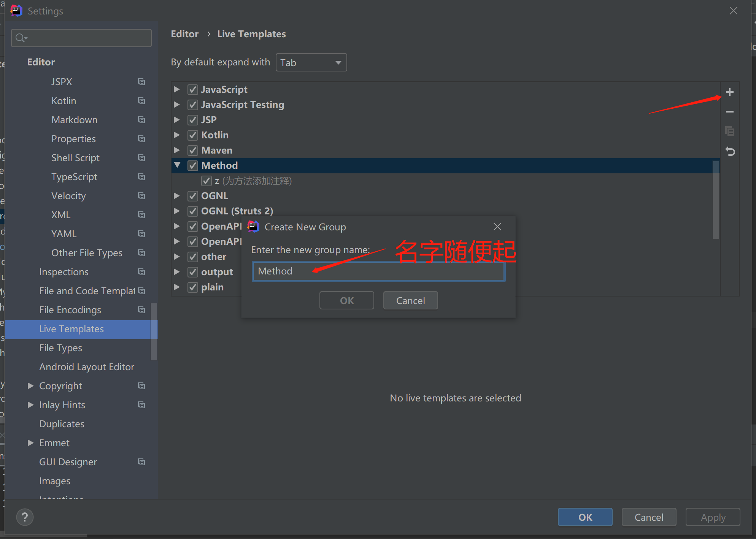Click the add template plus icon

pos(729,92)
